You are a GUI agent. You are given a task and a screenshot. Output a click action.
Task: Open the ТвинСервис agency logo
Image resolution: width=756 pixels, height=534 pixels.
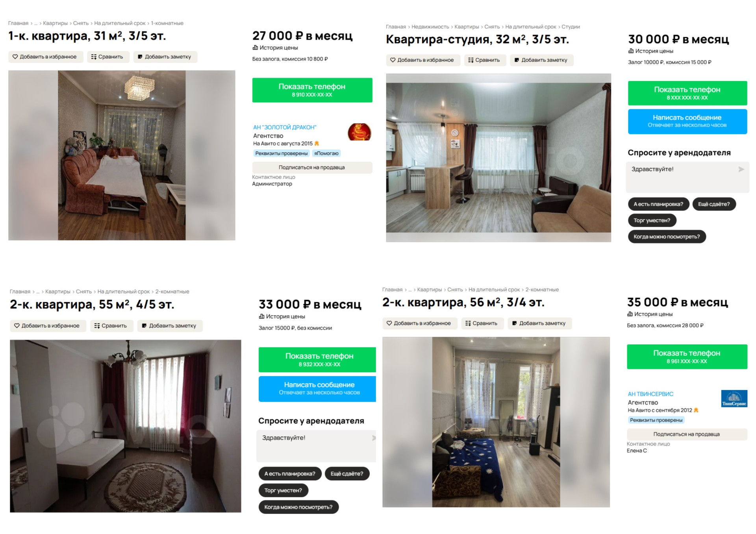(x=734, y=399)
